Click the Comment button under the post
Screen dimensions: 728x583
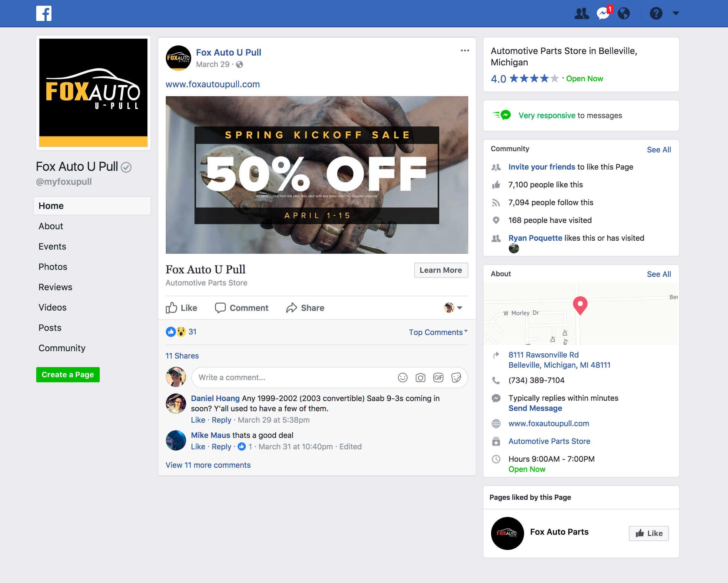pyautogui.click(x=242, y=308)
